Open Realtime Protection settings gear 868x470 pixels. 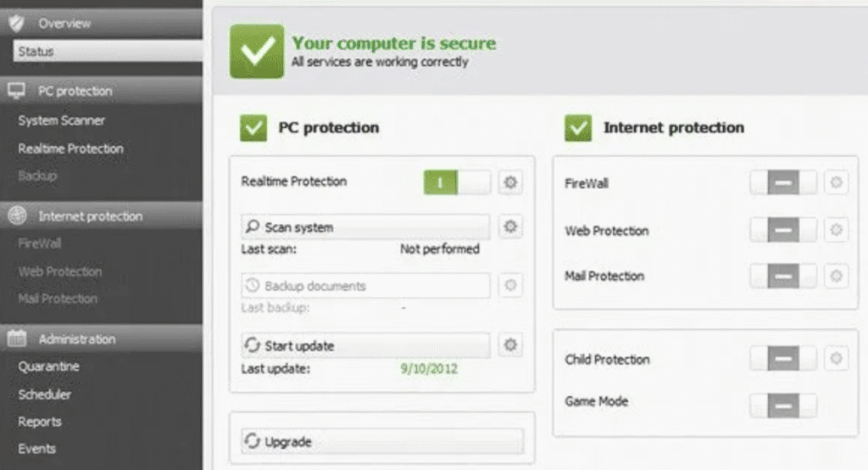(509, 182)
